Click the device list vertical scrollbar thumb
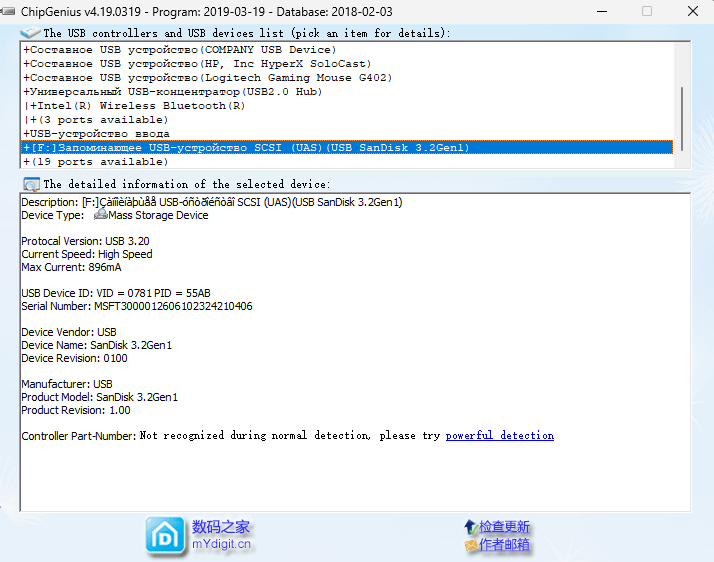Image resolution: width=714 pixels, height=562 pixels. (x=682, y=119)
